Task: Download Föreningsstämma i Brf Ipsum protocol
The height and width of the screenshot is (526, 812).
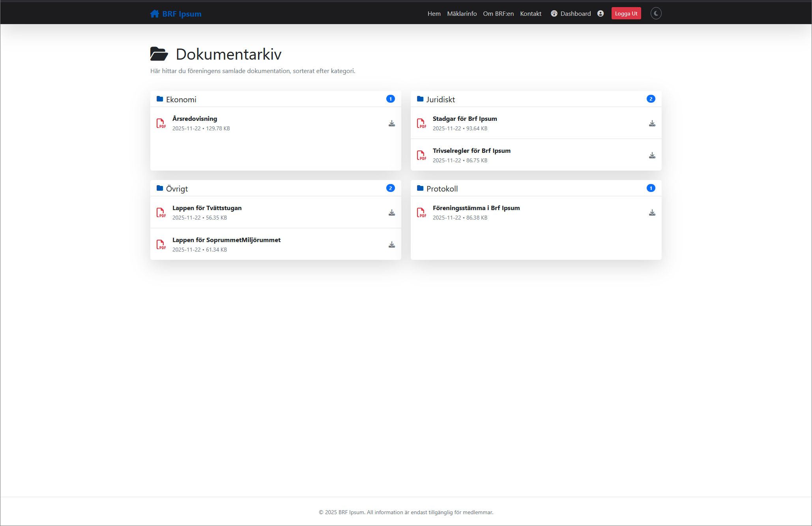Action: pos(652,213)
